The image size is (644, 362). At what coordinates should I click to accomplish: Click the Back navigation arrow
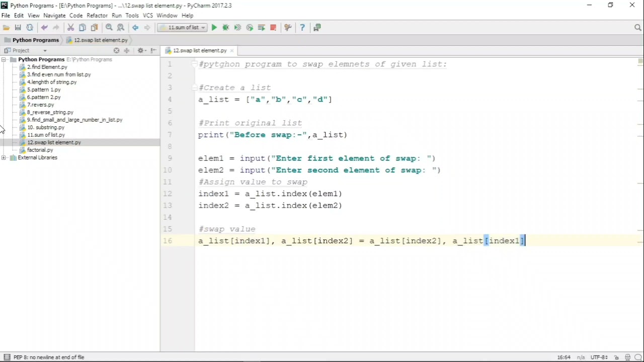[x=135, y=28]
